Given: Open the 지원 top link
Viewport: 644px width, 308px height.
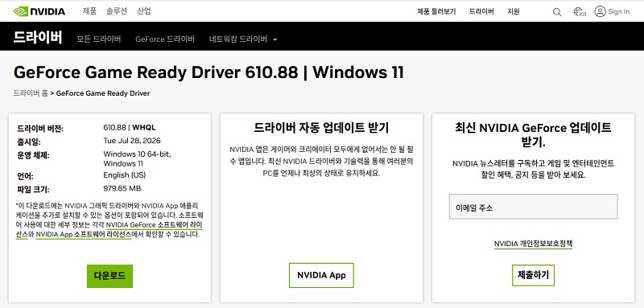Looking at the screenshot, I should [x=514, y=11].
